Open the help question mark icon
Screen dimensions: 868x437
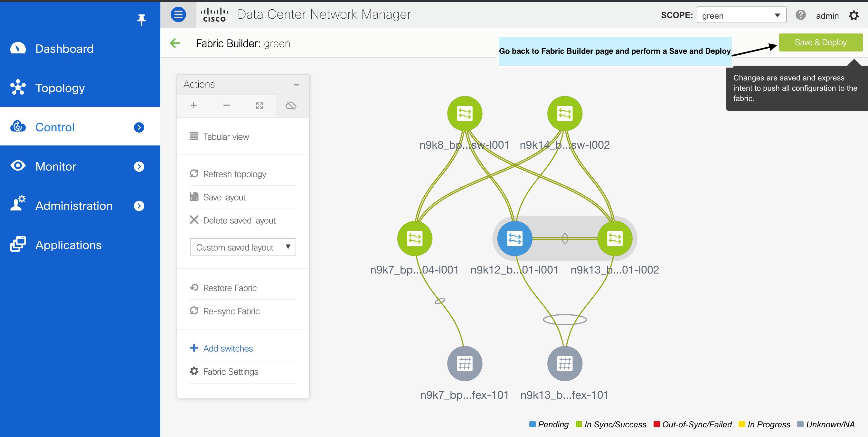(x=801, y=15)
